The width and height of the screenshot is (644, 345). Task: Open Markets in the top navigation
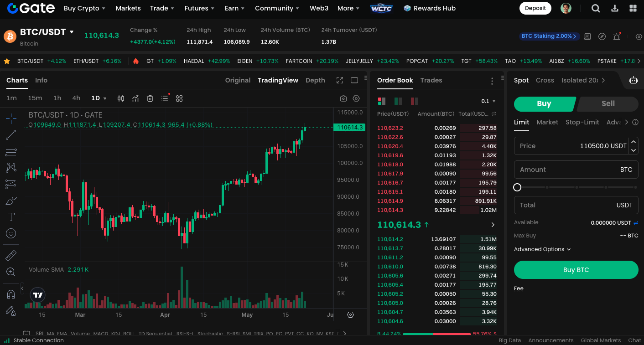tap(128, 8)
